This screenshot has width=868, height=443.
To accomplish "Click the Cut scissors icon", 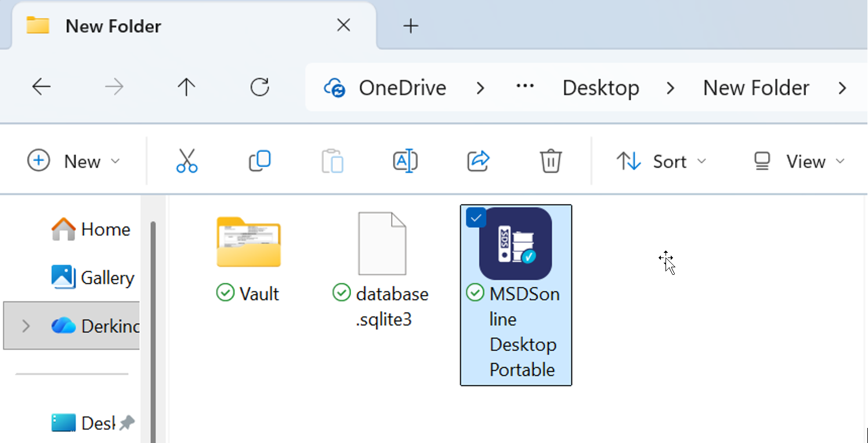I will pos(187,161).
